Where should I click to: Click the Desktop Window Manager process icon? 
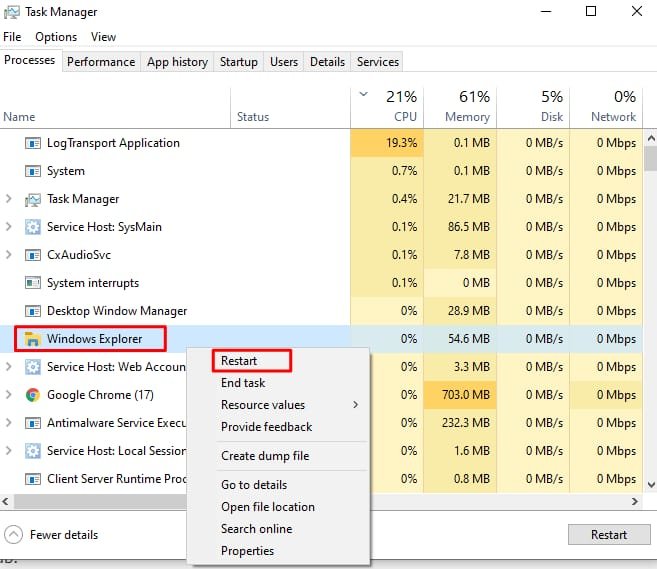[x=33, y=311]
